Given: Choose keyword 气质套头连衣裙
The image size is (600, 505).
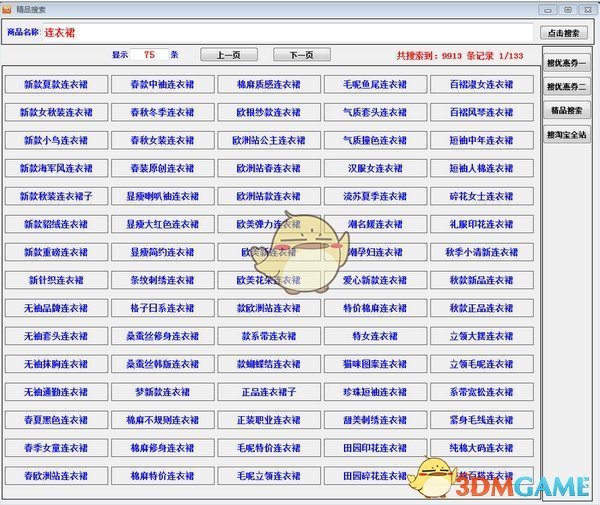Looking at the screenshot, I should 375,112.
